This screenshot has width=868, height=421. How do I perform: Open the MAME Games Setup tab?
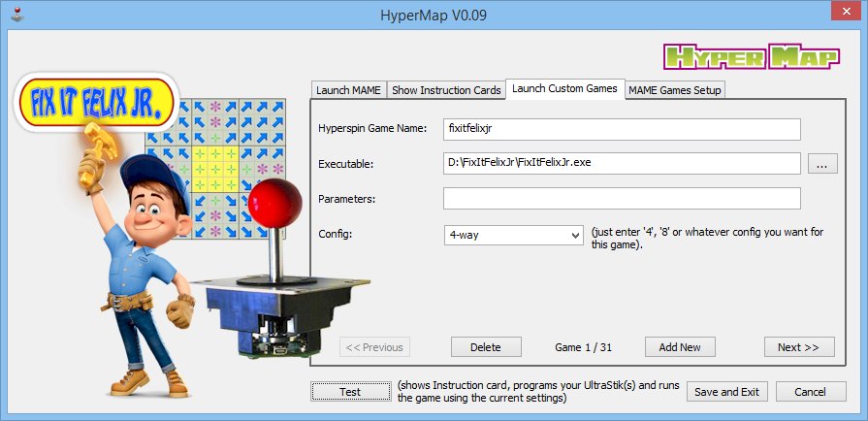coord(675,90)
